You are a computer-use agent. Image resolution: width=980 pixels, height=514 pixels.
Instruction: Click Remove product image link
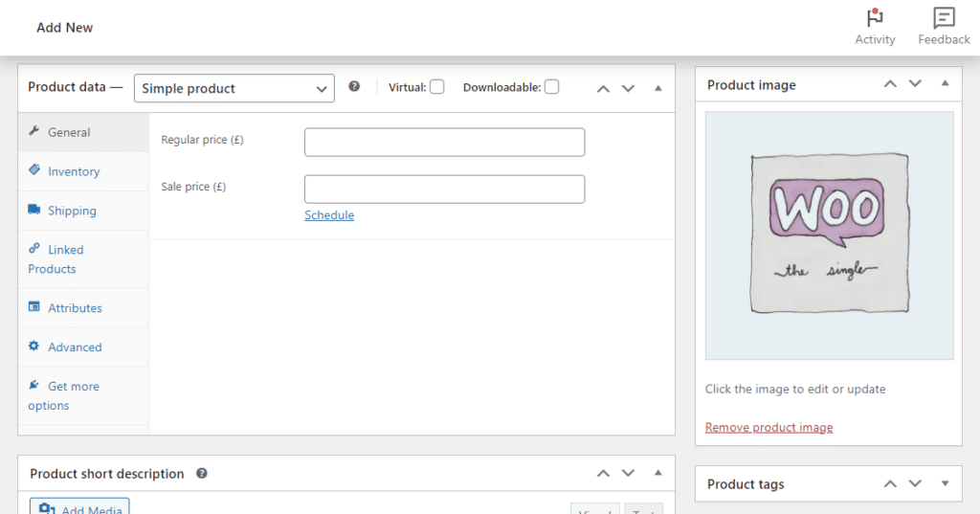(768, 427)
